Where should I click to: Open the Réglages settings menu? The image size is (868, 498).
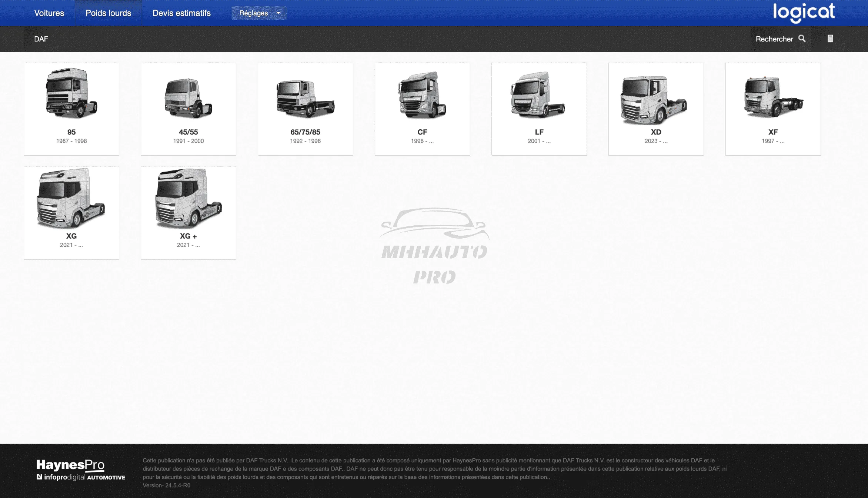tap(254, 13)
